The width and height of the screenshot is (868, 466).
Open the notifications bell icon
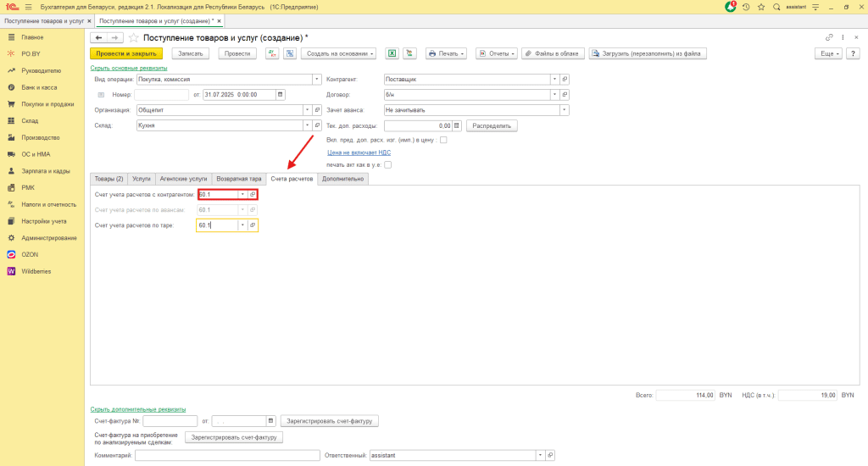tap(731, 7)
